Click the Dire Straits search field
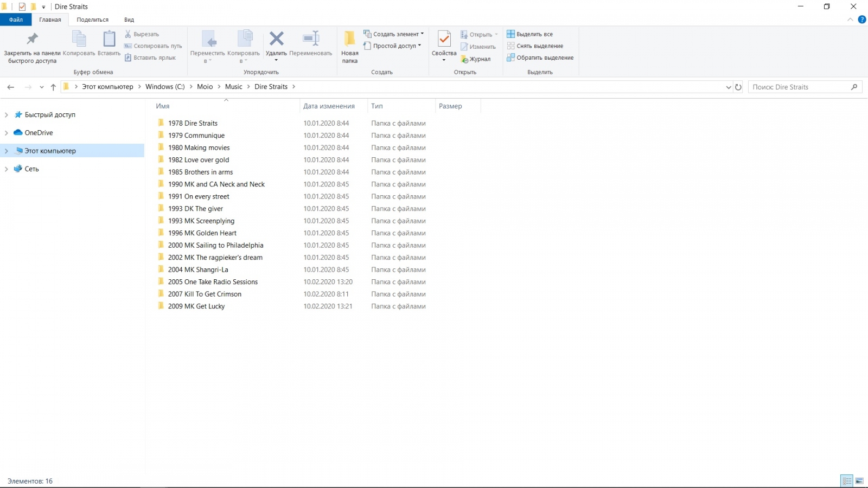868x488 pixels. click(800, 87)
